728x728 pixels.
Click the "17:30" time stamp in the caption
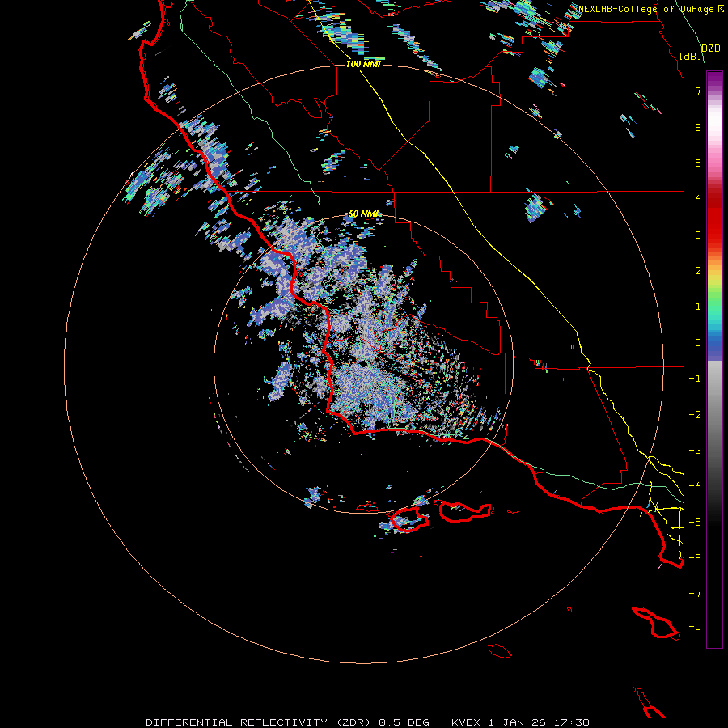pyautogui.click(x=574, y=722)
